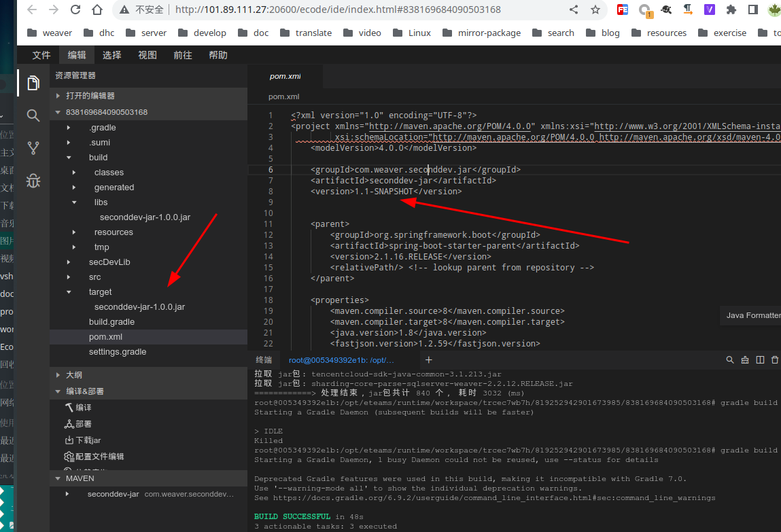Bookmark this page with the star icon
The height and width of the screenshot is (532, 781).
(x=595, y=10)
